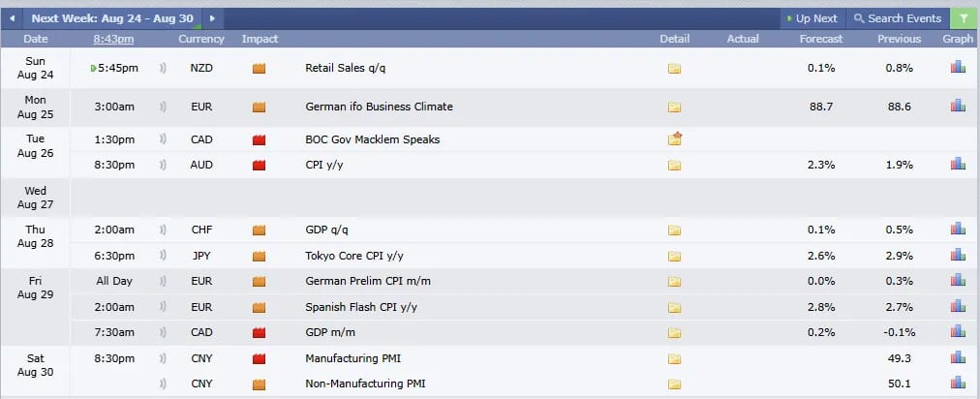Select the German Prelim CPI m/m event
Screen dimensions: 980x399
pos(368,281)
